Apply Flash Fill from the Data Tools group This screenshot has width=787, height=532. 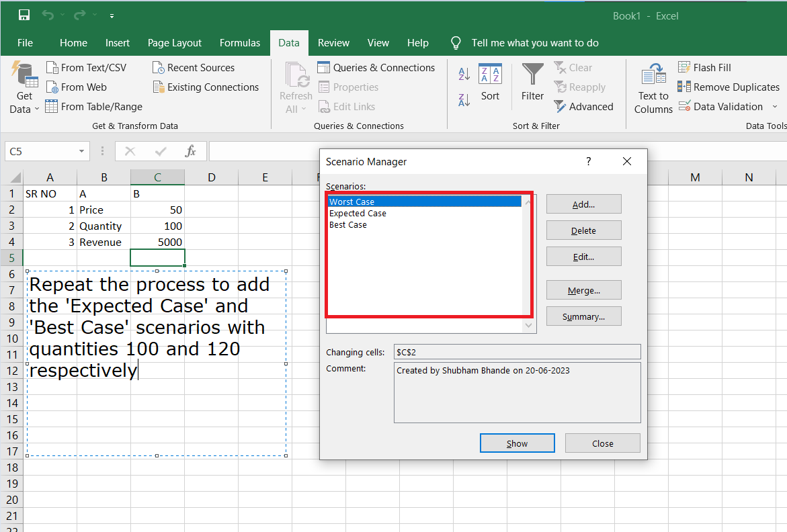tap(704, 67)
